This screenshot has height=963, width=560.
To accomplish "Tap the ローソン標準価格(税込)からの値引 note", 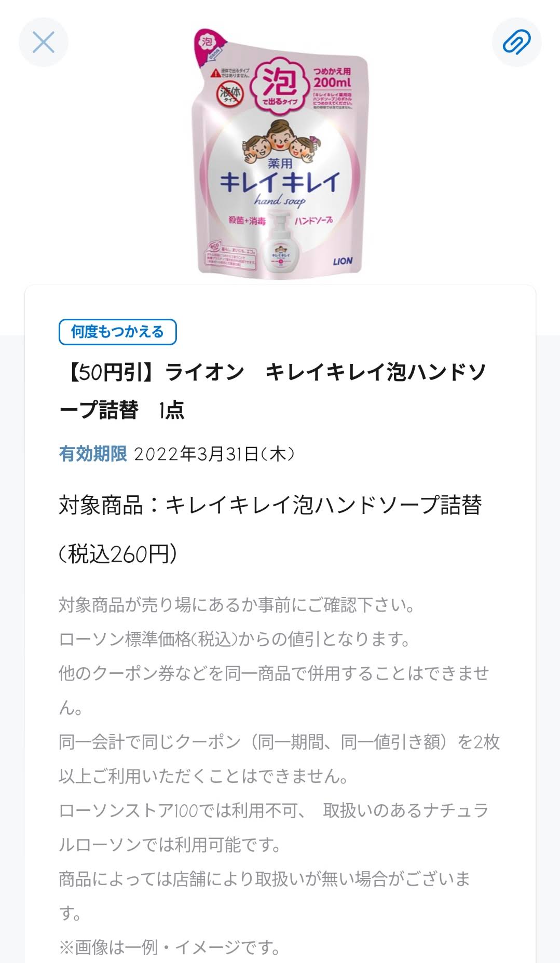I will tap(235, 639).
